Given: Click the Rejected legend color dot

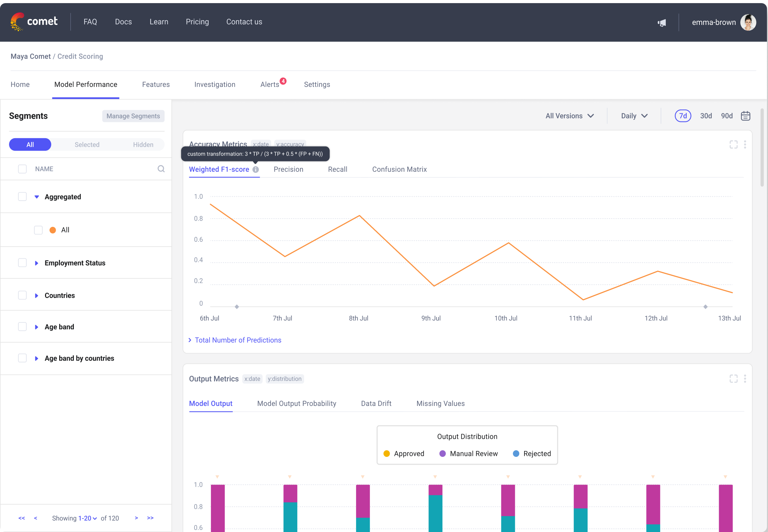Looking at the screenshot, I should tap(516, 453).
